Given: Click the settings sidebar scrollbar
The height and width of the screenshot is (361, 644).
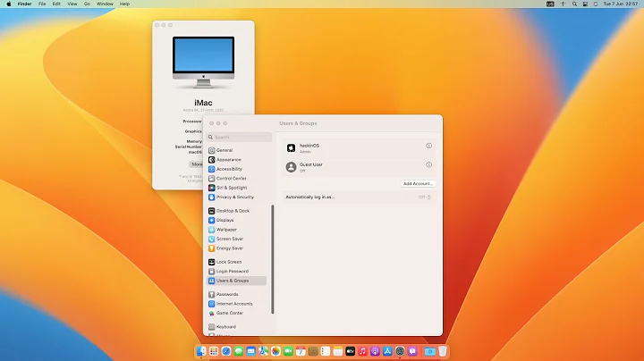Looking at the screenshot, I should (272, 259).
